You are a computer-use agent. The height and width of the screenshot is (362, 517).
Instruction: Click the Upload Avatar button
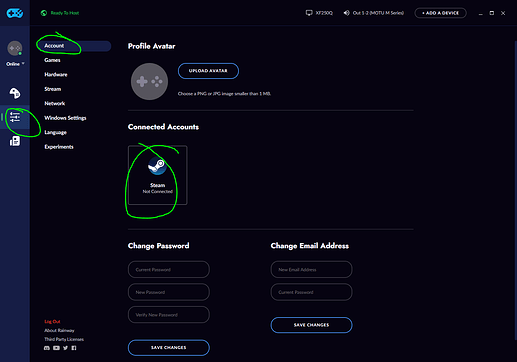coord(208,71)
